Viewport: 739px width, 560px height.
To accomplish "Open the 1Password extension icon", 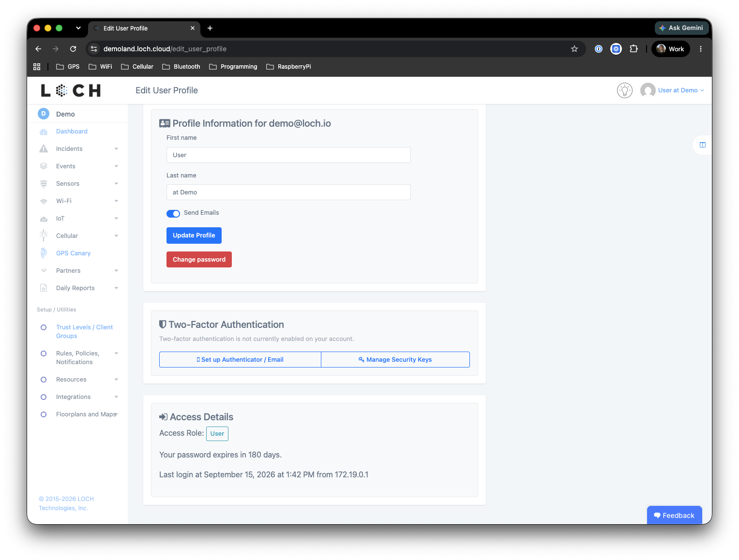I will [599, 49].
